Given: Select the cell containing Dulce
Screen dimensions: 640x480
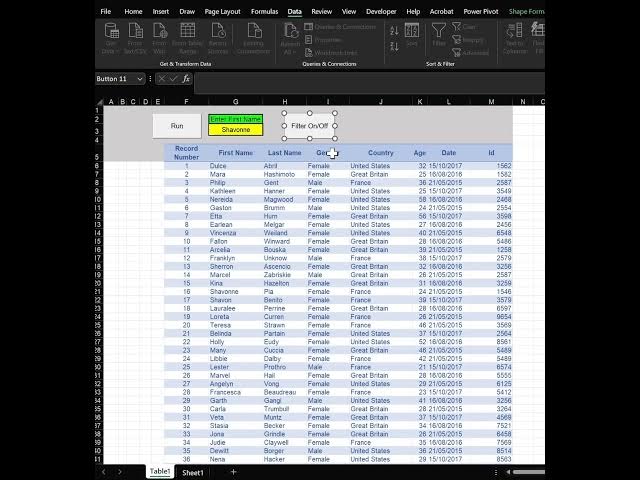Looking at the screenshot, I should coord(236,166).
